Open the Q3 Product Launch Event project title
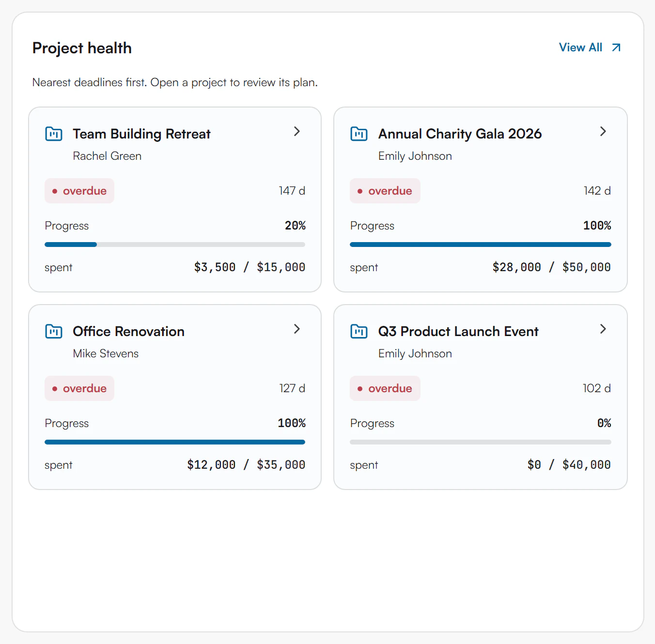655x644 pixels. click(x=458, y=331)
